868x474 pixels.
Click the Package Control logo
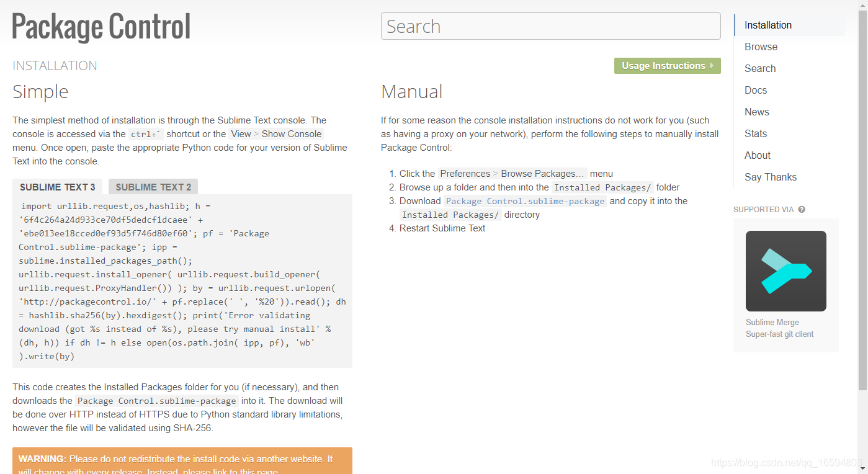pyautogui.click(x=101, y=26)
